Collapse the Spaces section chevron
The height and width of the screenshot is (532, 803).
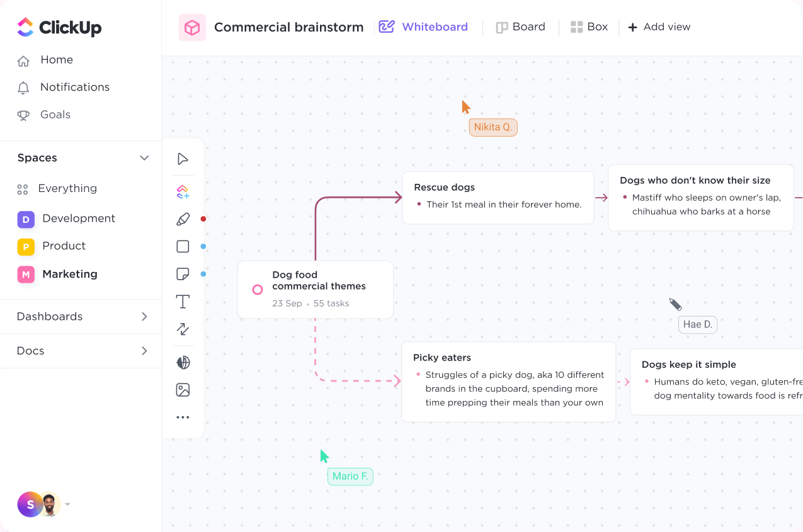(x=144, y=158)
